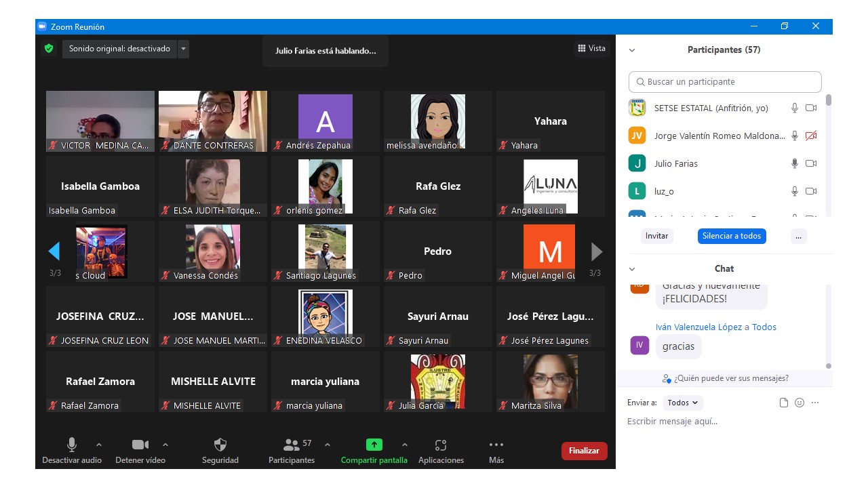This screenshot has width=868, height=488.
Task: Select Maritza Silva photo tile
Action: coord(551,382)
